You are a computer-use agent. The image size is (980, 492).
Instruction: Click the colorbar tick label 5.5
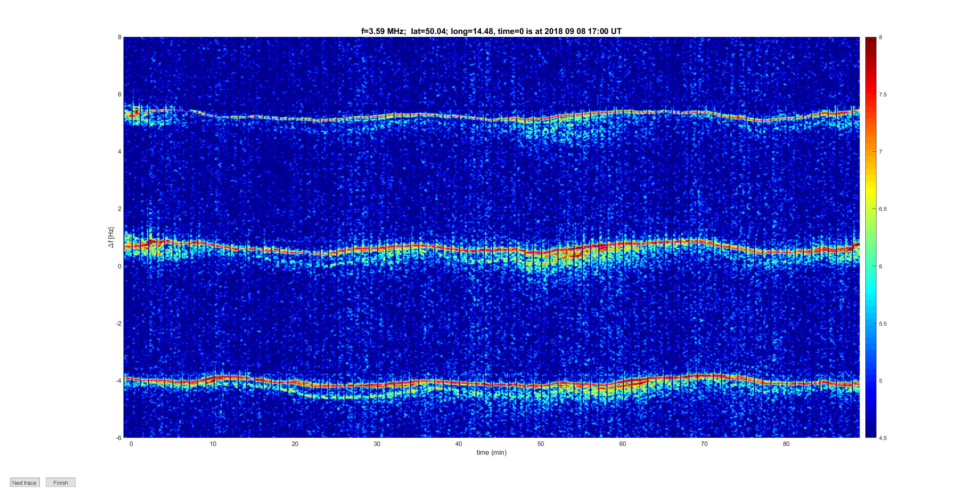coord(883,324)
